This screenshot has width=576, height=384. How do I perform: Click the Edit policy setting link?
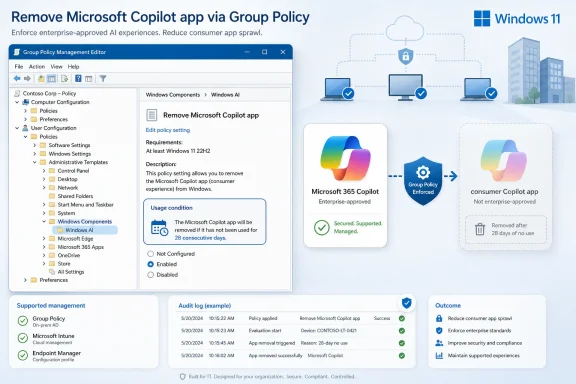click(168, 130)
